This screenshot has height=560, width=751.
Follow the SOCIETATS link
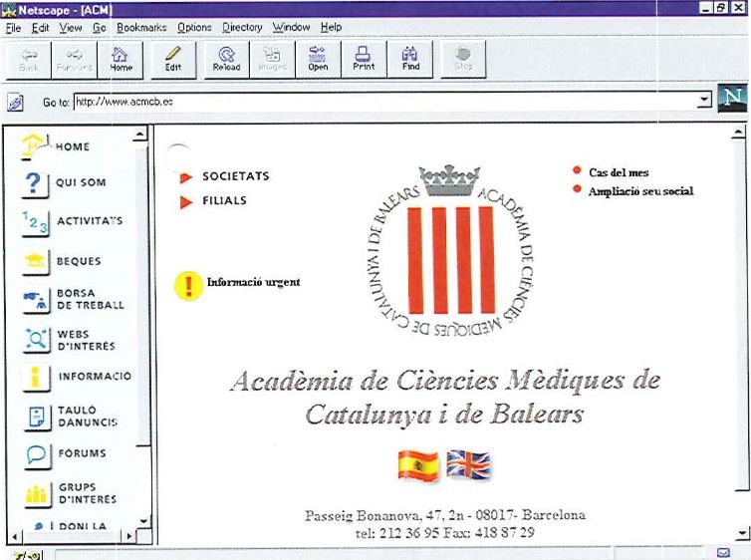(x=235, y=176)
